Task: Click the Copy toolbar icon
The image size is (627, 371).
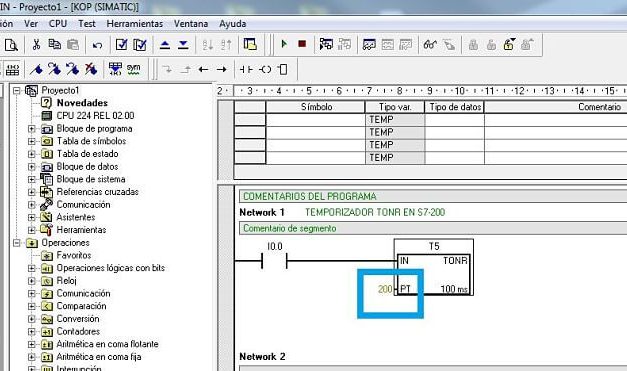Action: point(54,44)
